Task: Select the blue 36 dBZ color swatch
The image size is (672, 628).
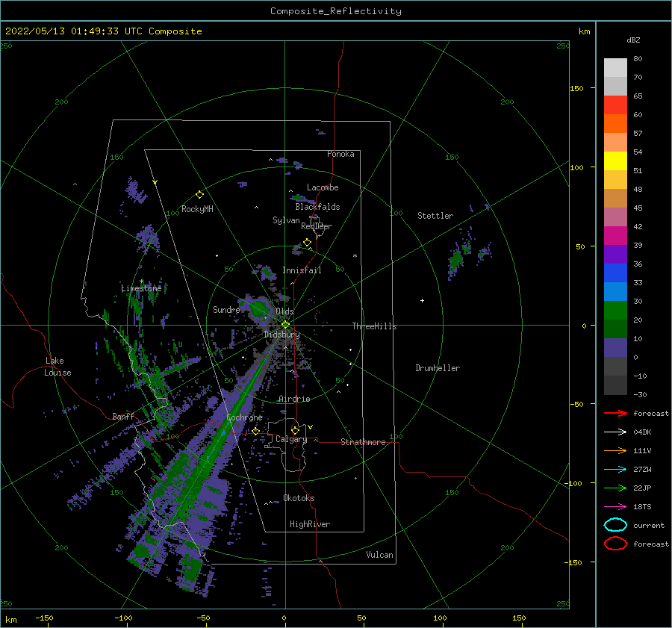Action: (x=615, y=273)
